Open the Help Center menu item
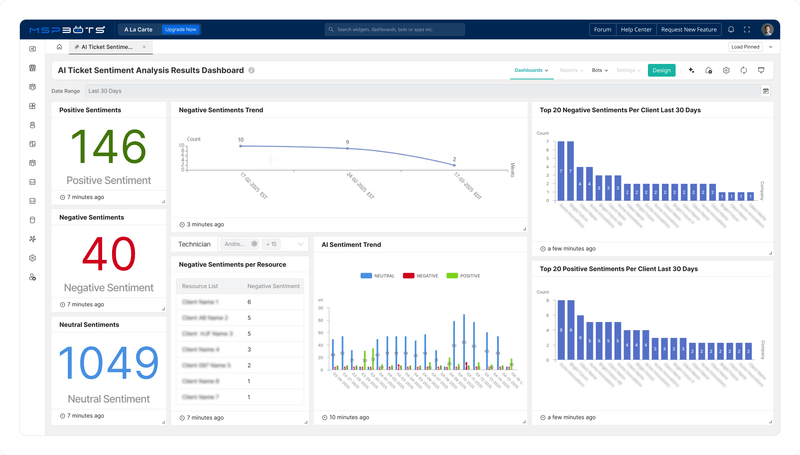800x455 pixels. point(636,30)
